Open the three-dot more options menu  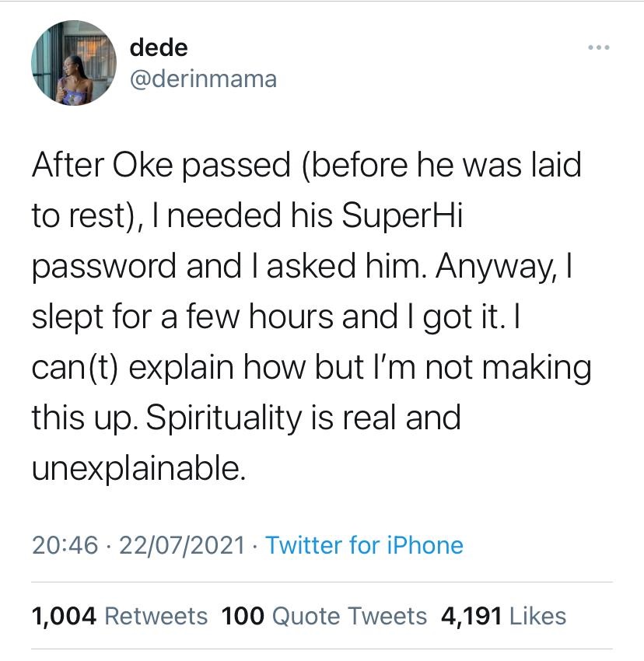[599, 48]
